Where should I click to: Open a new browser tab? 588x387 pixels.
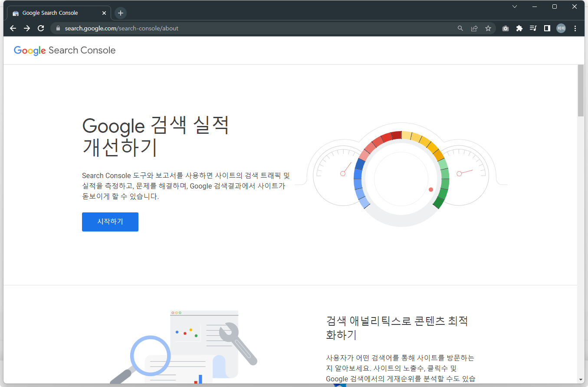[x=121, y=13]
